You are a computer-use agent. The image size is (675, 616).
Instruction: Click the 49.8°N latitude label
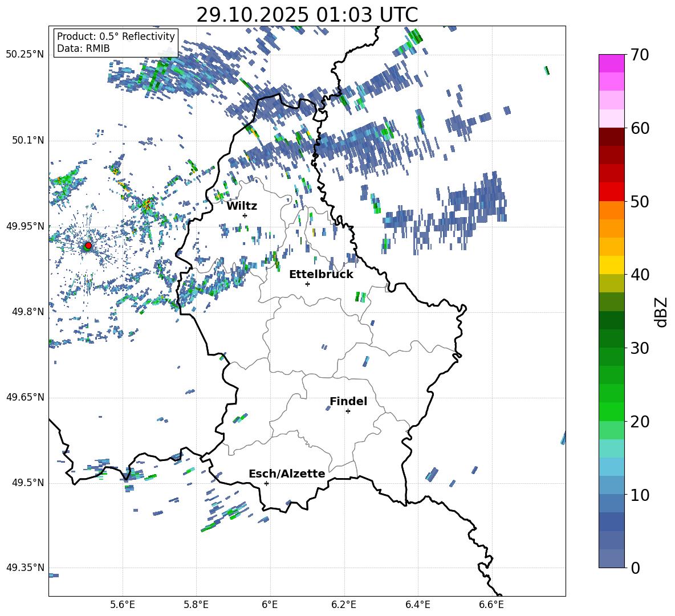(27, 312)
